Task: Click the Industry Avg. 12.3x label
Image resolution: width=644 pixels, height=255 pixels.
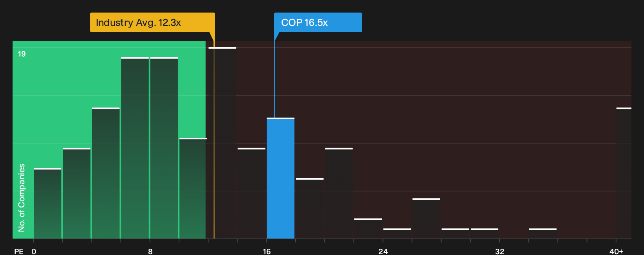Action: tap(152, 22)
